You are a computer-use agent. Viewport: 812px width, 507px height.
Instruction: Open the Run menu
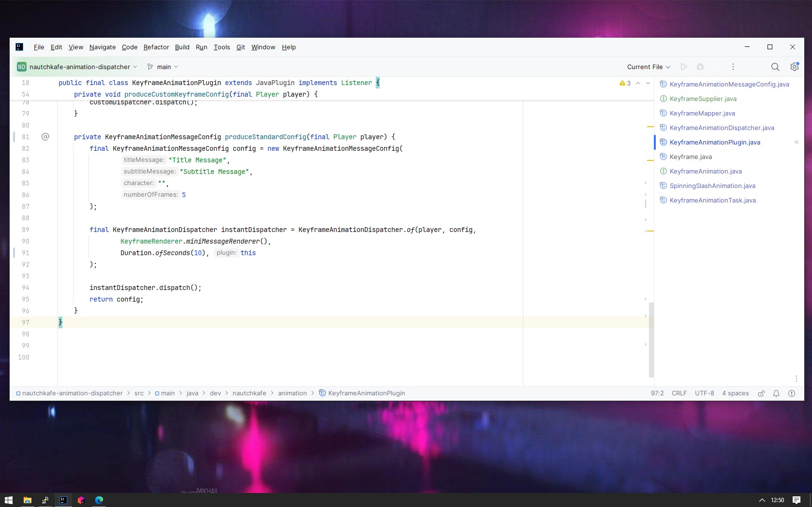pos(202,47)
